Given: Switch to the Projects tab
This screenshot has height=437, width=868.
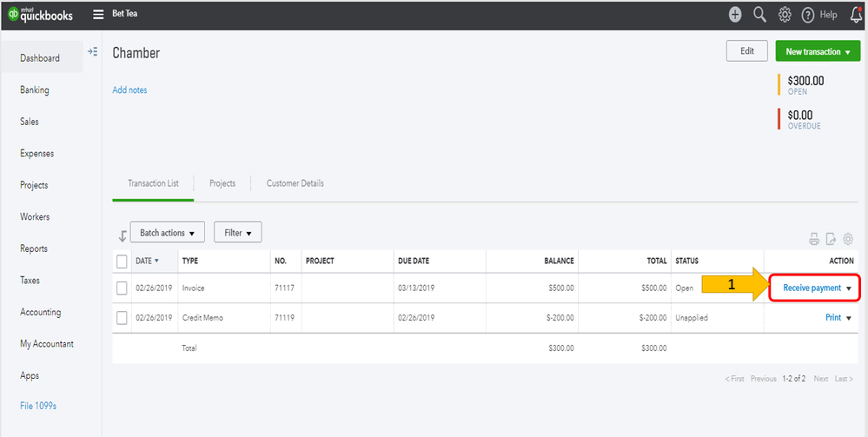Looking at the screenshot, I should 222,183.
